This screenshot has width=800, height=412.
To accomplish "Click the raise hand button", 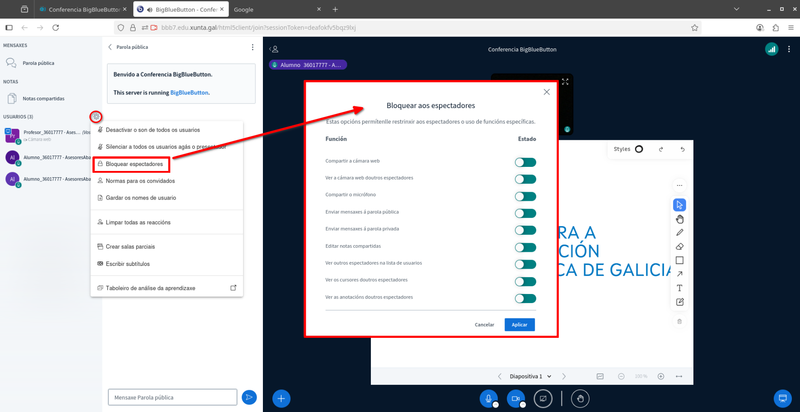I will (580, 398).
